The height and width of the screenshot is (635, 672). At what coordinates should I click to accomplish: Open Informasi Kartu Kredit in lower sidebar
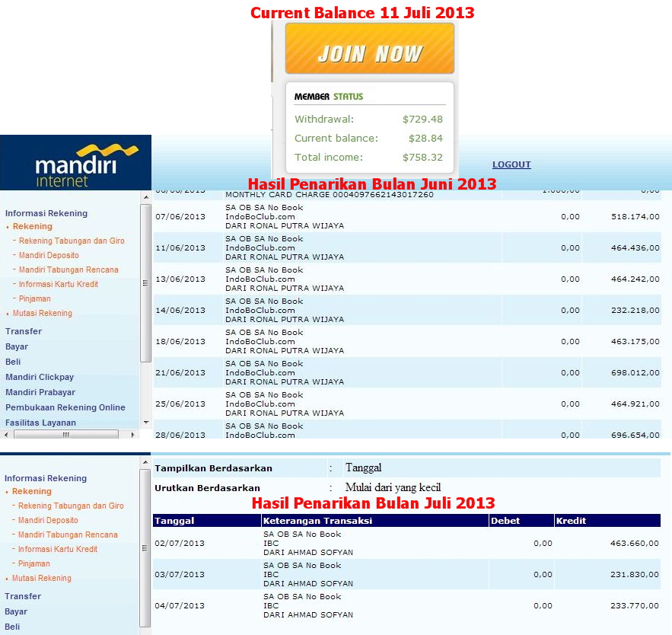(57, 549)
